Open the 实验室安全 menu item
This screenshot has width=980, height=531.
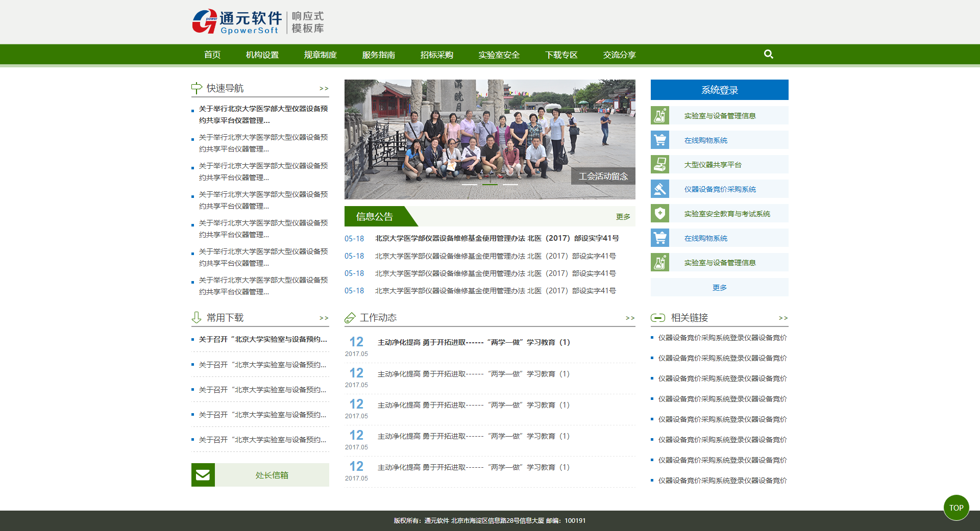coord(499,55)
